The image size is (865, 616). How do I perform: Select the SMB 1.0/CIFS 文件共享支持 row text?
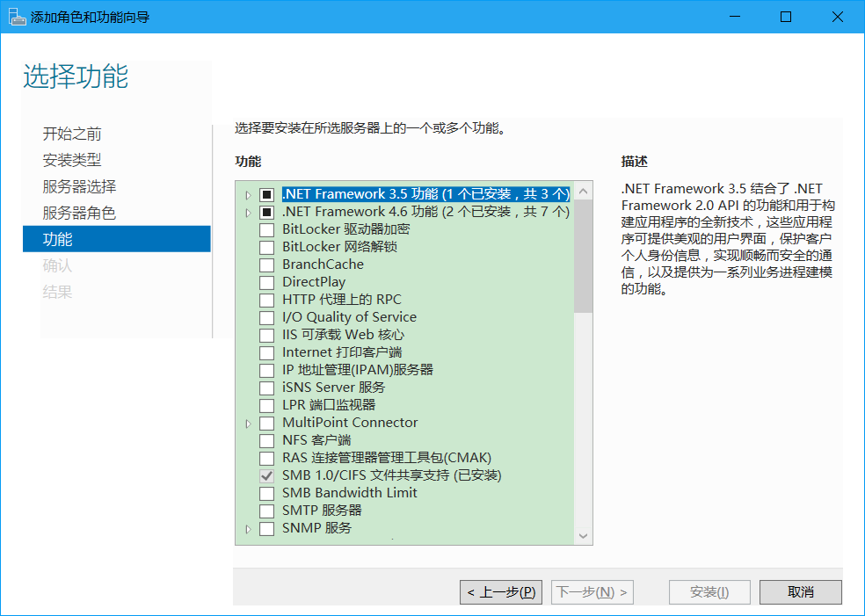392,475
